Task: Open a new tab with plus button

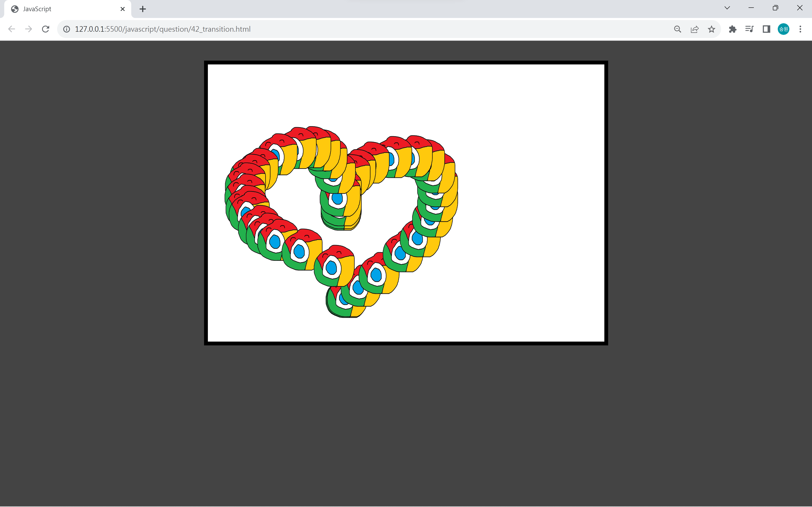Action: 143,9
